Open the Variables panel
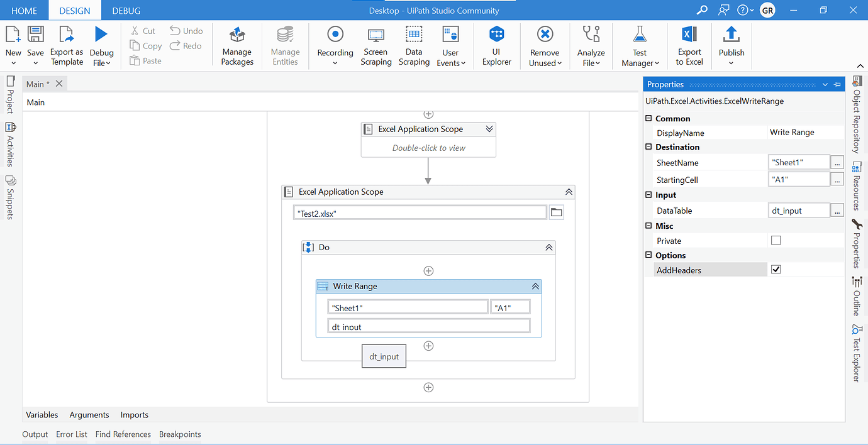 click(42, 415)
